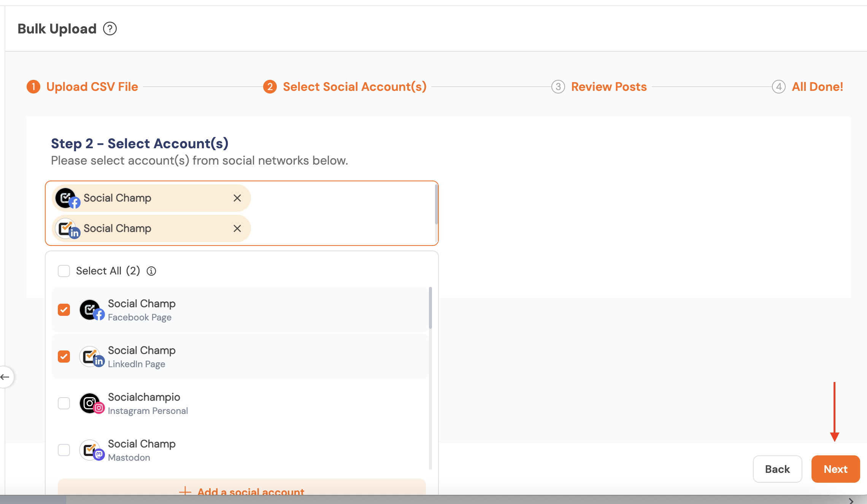
Task: Click the Next button
Action: (x=835, y=469)
